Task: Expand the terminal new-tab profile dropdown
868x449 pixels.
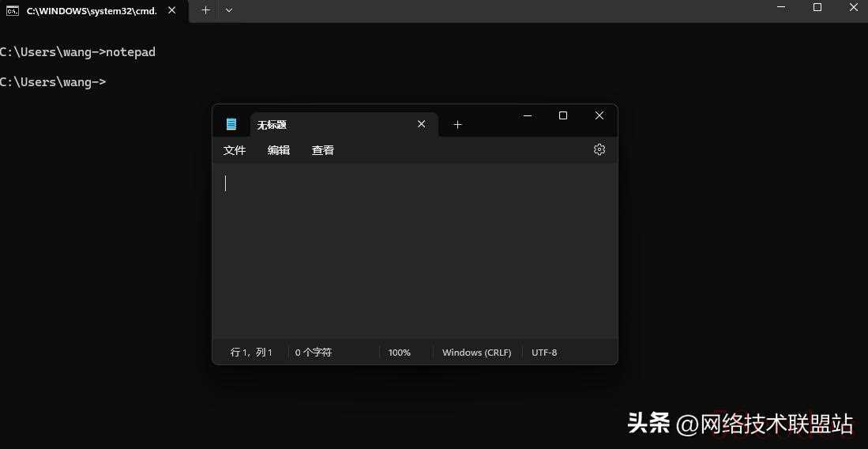Action: coord(229,10)
